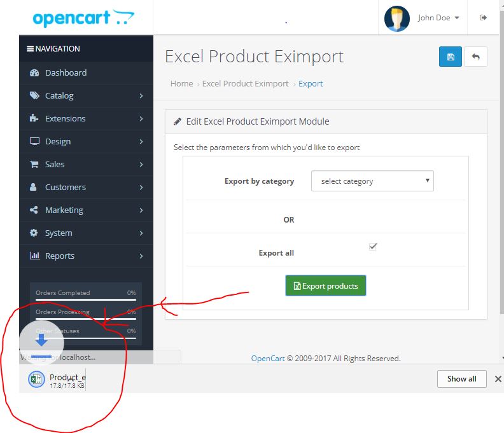The width and height of the screenshot is (504, 433).
Task: Expand the Customers chevron arrow
Action: (141, 188)
